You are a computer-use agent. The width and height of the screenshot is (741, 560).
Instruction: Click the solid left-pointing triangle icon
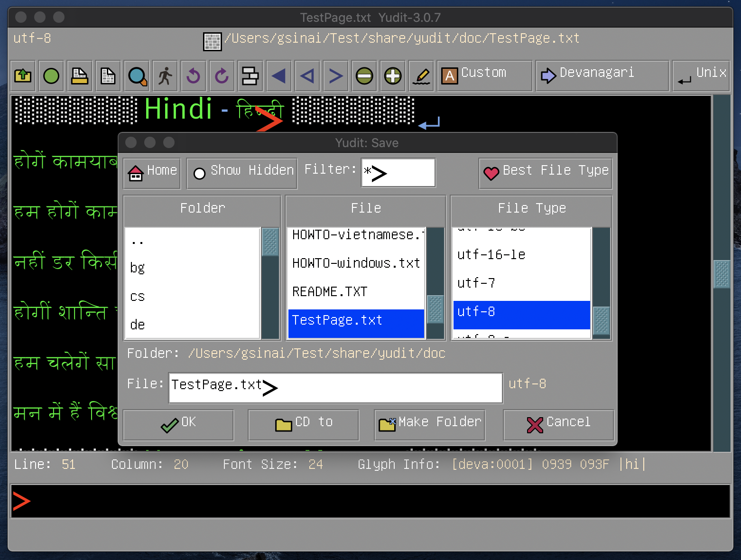(x=279, y=76)
